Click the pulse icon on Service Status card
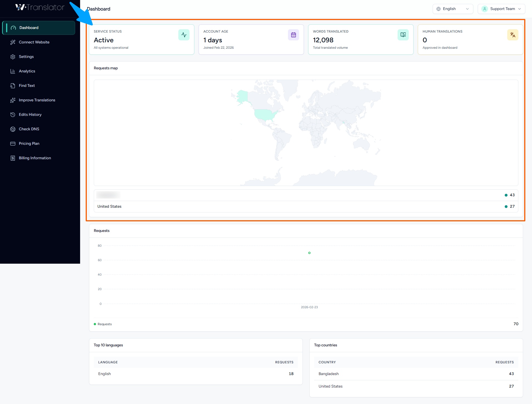532x404 pixels. (x=184, y=35)
